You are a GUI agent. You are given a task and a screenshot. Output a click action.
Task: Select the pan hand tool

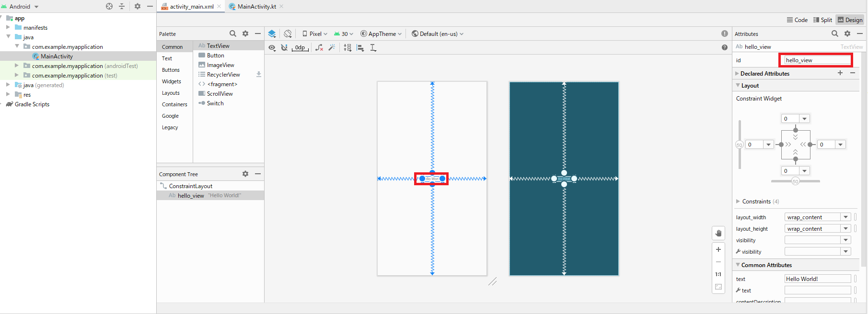(x=718, y=233)
